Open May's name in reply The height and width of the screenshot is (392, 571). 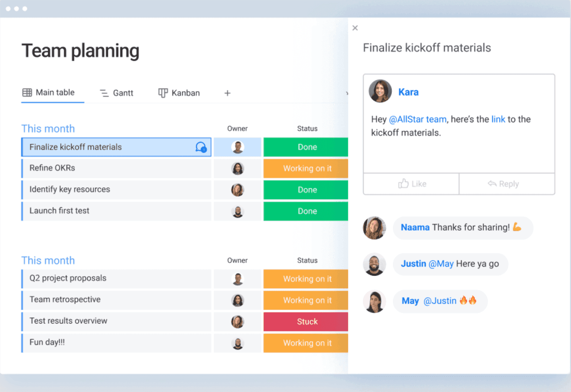point(410,301)
